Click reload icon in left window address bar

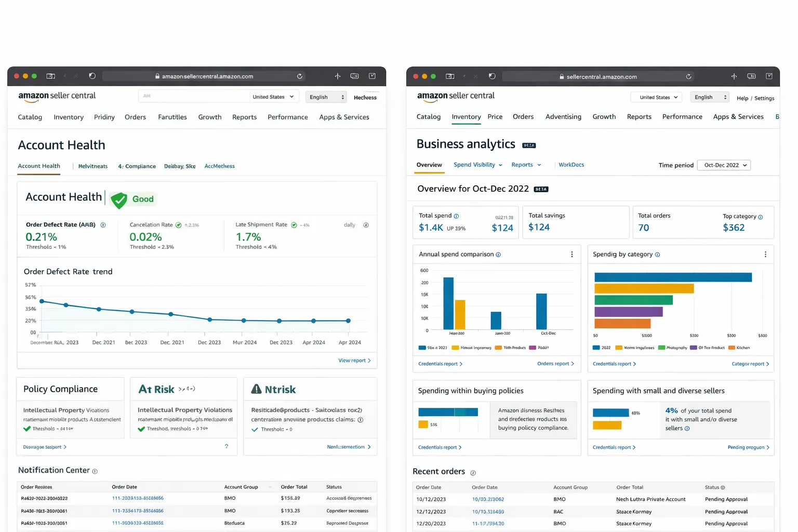(300, 76)
